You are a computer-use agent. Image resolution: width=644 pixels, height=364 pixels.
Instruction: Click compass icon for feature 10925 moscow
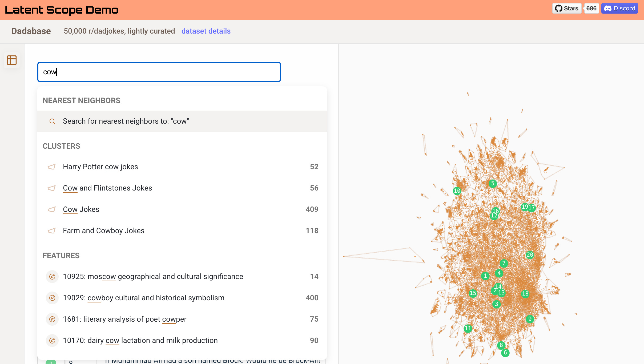(x=52, y=277)
